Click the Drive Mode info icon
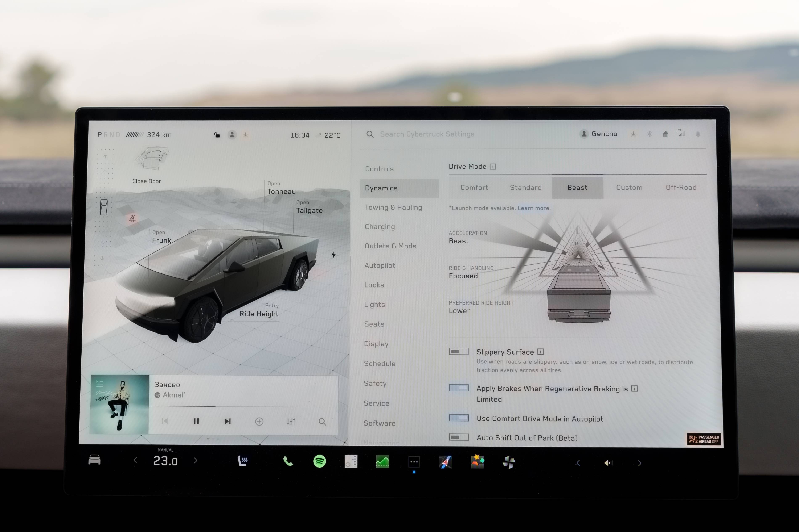The image size is (799, 532). tap(493, 167)
